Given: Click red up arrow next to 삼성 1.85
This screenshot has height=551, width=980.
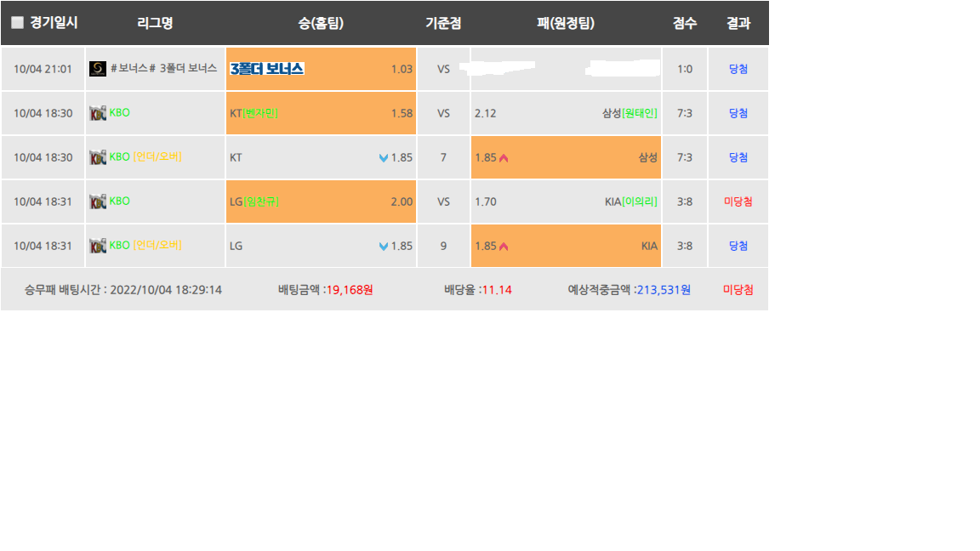Looking at the screenshot, I should [504, 158].
